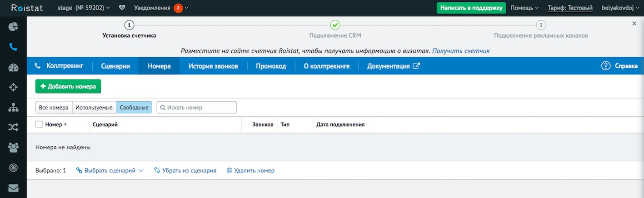This screenshot has height=198, width=644.
Task: Open calltracking phone sidebar icon
Action: click(13, 47)
